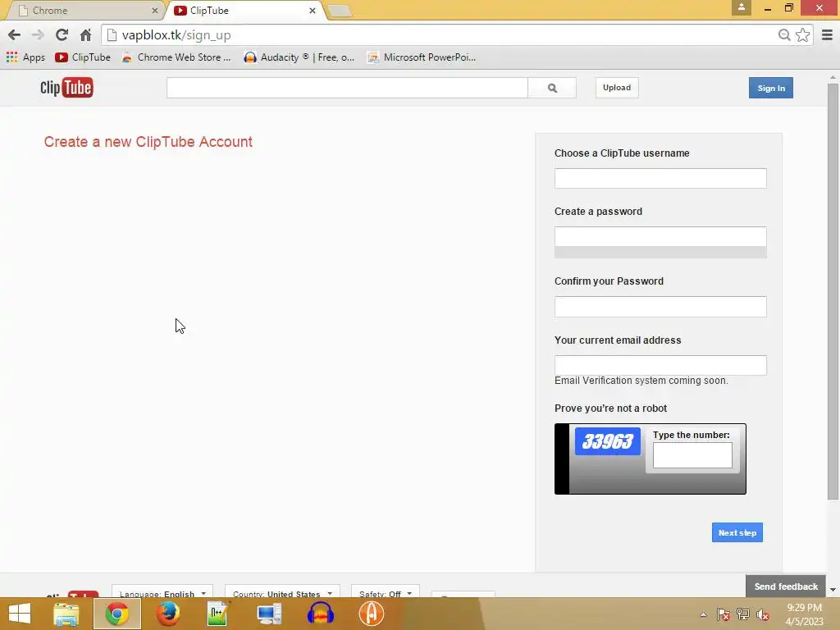Image resolution: width=840 pixels, height=630 pixels.
Task: Open Audacity from the taskbar
Action: click(x=321, y=614)
